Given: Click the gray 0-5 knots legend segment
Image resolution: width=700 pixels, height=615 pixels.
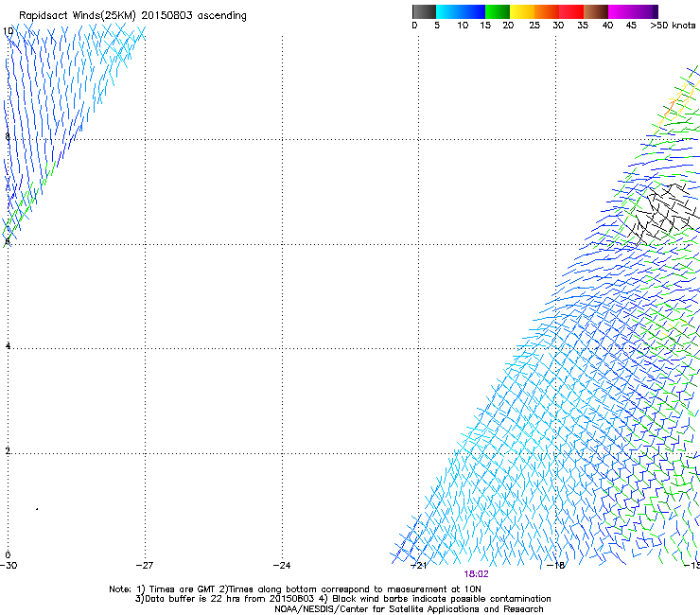Looking at the screenshot, I should (424, 11).
